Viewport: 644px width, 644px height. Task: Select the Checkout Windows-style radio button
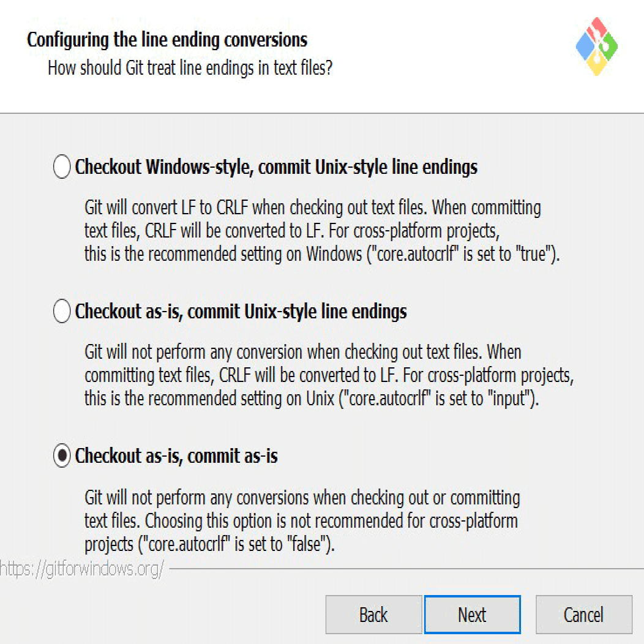[62, 167]
